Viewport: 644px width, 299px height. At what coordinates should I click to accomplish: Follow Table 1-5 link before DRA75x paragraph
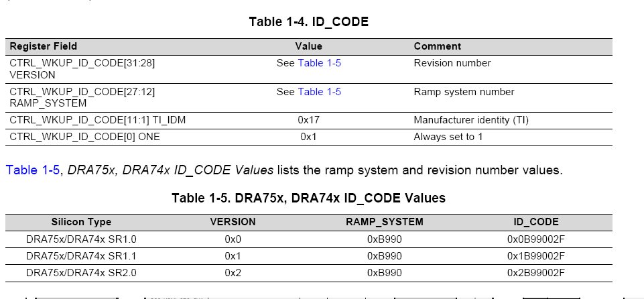click(x=33, y=170)
